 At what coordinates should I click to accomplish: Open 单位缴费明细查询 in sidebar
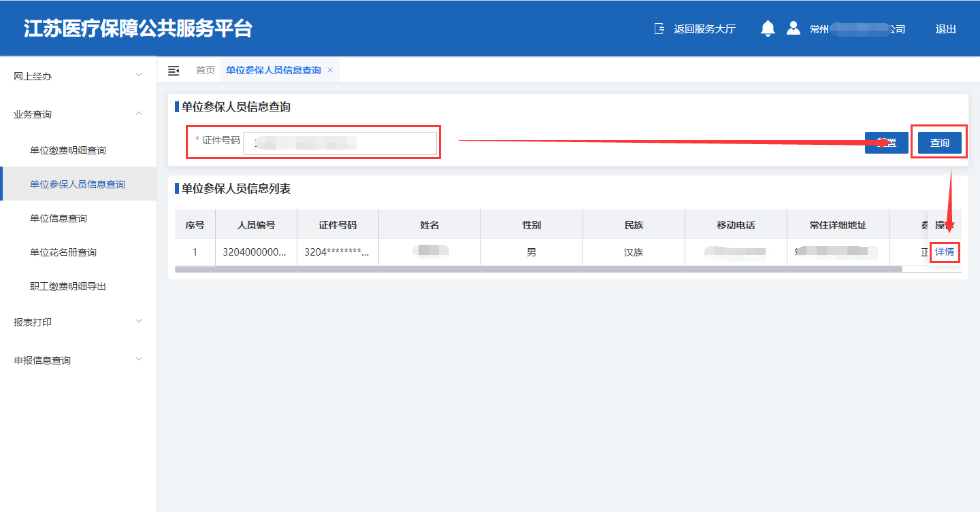68,150
